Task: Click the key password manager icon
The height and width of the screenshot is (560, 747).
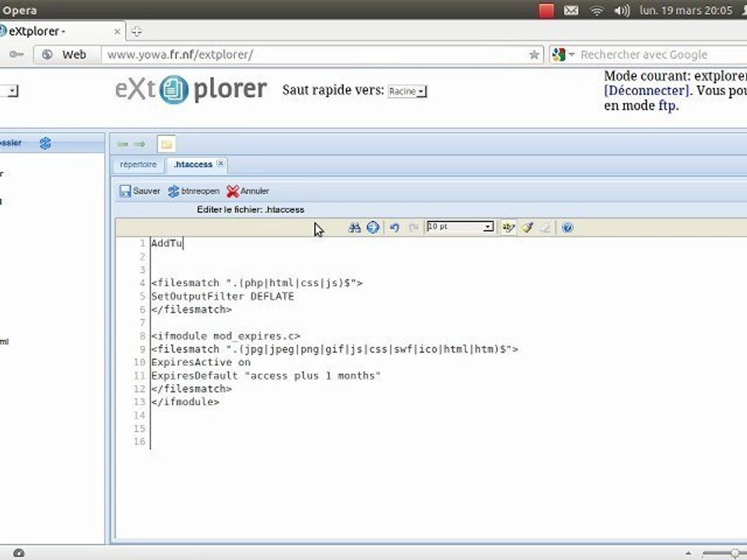Action: click(16, 54)
